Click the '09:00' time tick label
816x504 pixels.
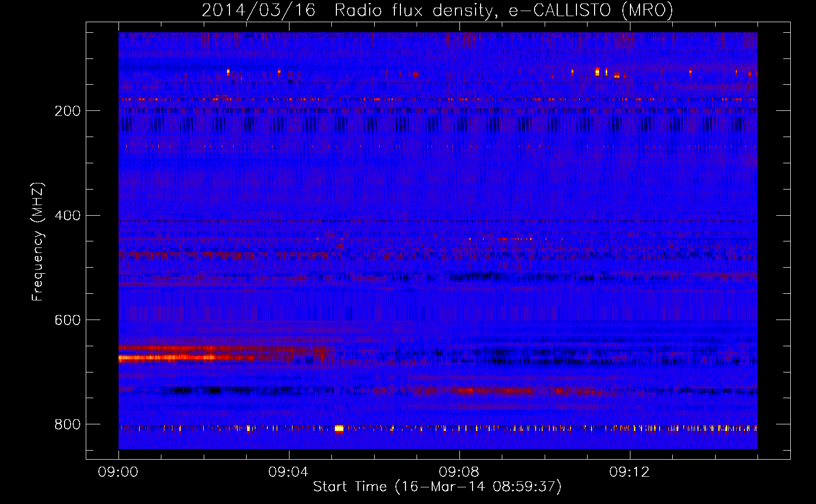tap(118, 472)
